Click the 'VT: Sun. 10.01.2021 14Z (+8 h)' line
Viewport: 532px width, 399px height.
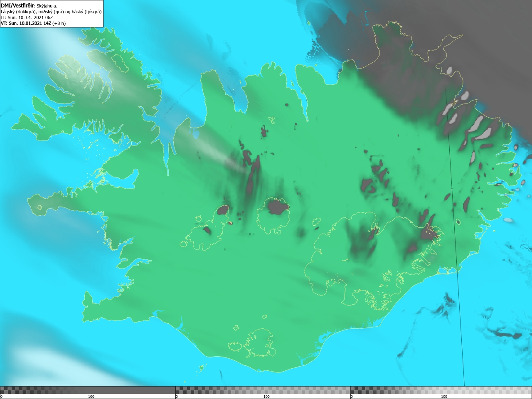tap(33, 23)
